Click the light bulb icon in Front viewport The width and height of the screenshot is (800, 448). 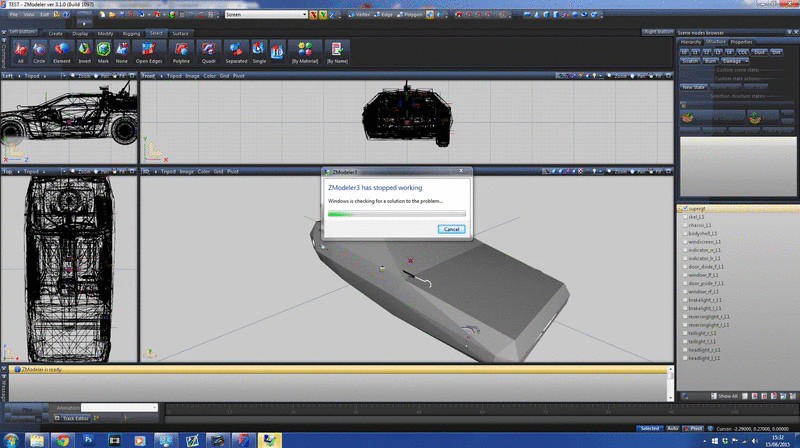(594, 76)
